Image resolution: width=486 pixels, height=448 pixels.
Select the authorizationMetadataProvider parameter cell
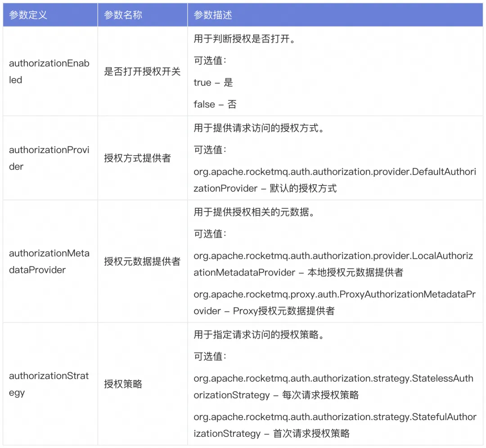click(x=50, y=261)
